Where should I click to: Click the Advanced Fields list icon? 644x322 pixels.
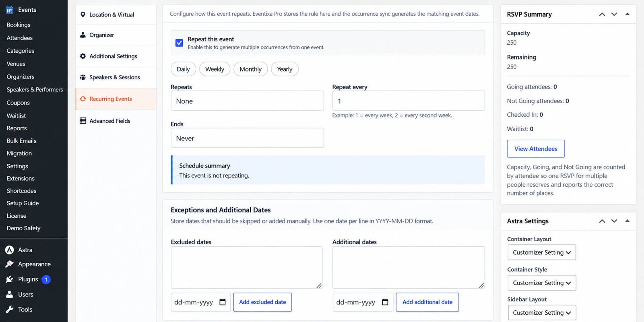[83, 121]
